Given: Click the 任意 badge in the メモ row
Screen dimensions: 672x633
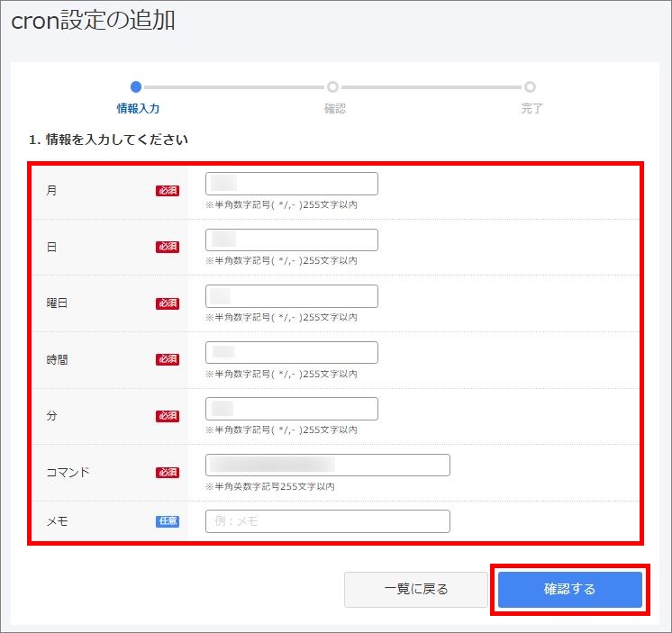Looking at the screenshot, I should pyautogui.click(x=168, y=521).
